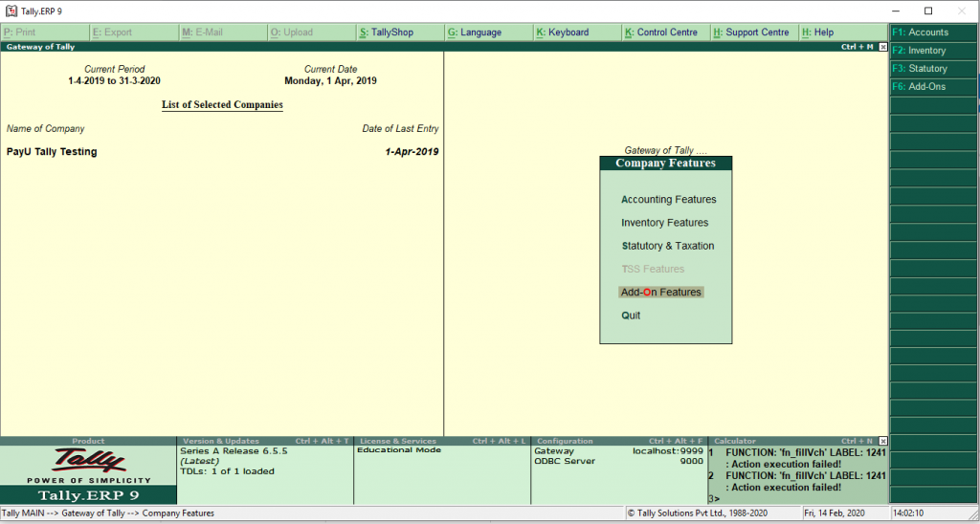980x524 pixels.
Task: Open TallyShop from the top bar
Action: 400,33
